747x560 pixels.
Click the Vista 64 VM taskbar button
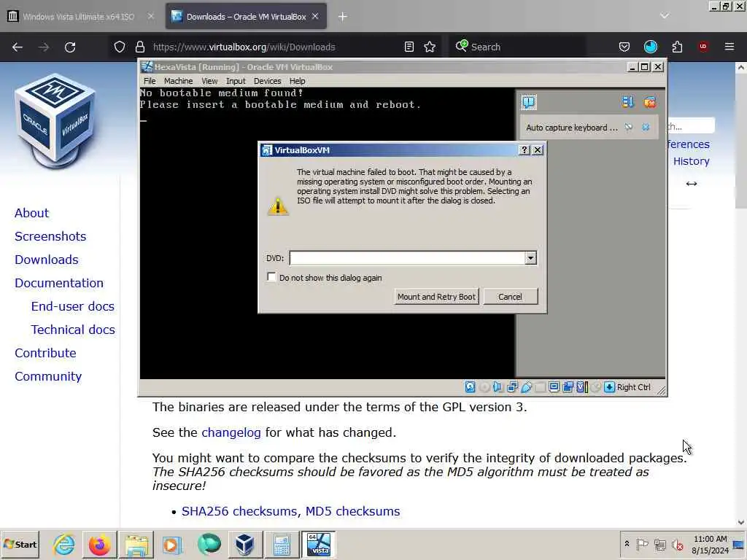(x=318, y=544)
